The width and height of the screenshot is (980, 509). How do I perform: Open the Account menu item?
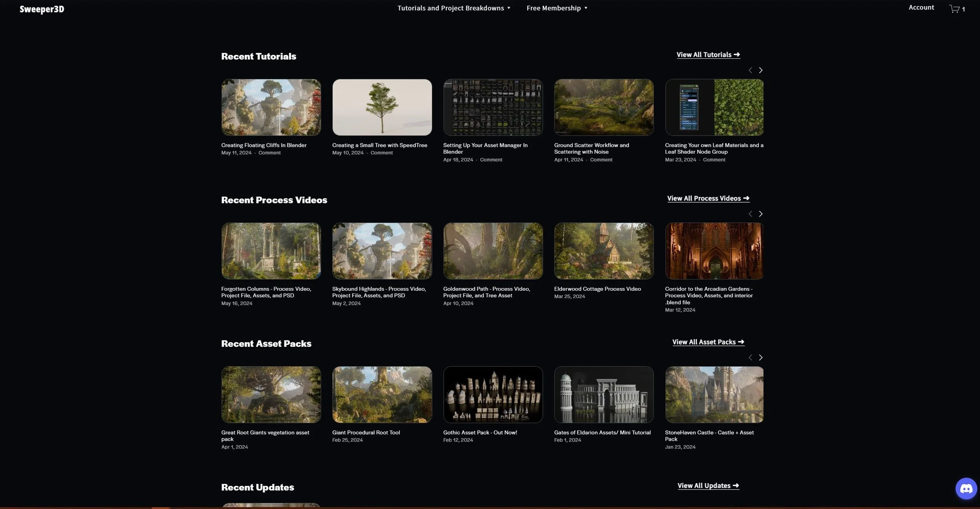pos(921,7)
